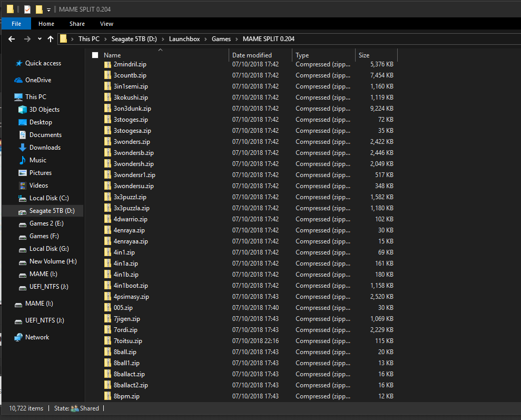Click the Back navigation arrow
This screenshot has height=420, width=521.
tap(12, 39)
